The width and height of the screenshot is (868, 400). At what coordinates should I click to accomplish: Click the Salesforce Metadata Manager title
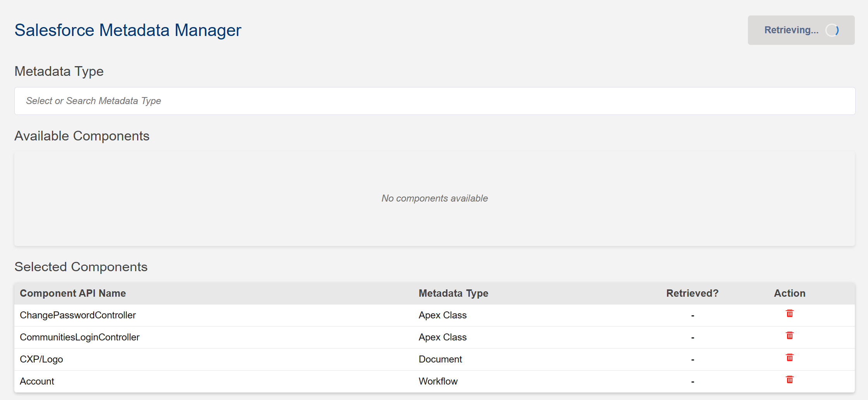[128, 30]
